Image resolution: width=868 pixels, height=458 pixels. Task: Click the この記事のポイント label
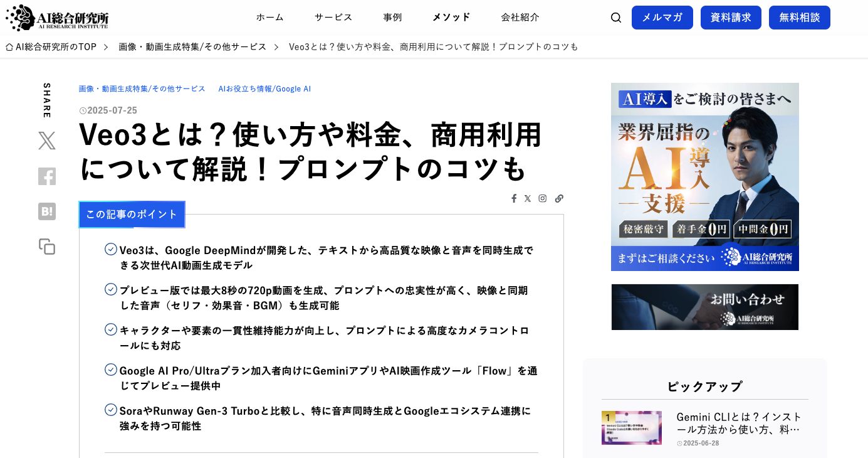point(132,215)
